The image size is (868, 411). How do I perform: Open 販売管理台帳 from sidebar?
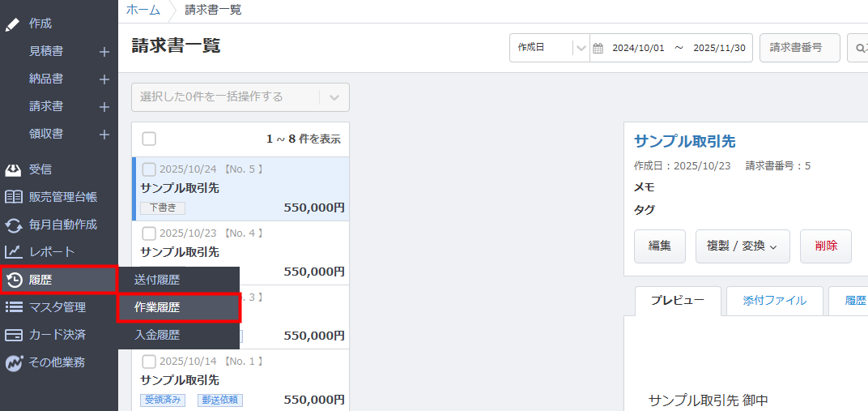point(62,197)
